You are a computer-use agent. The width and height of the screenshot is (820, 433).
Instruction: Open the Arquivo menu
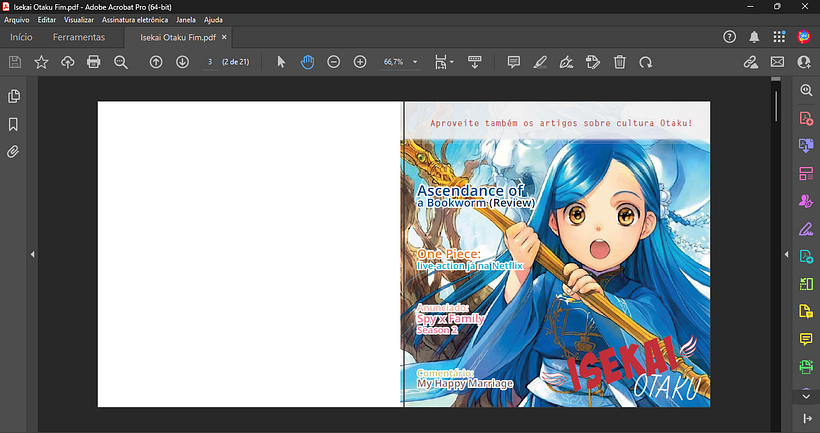click(x=17, y=20)
